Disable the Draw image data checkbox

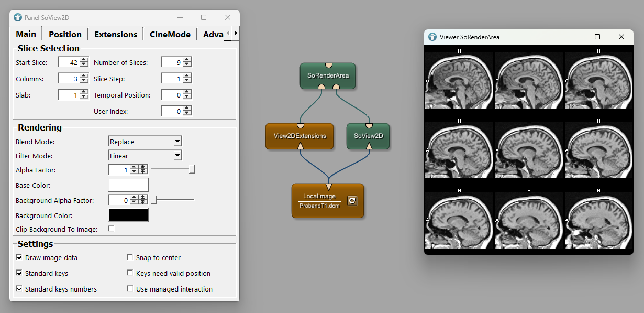click(19, 257)
